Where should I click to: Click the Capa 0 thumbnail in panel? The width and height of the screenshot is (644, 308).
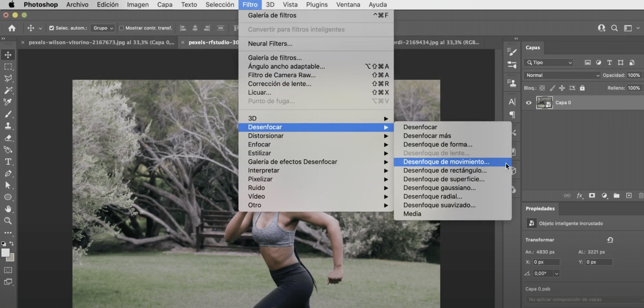(544, 102)
